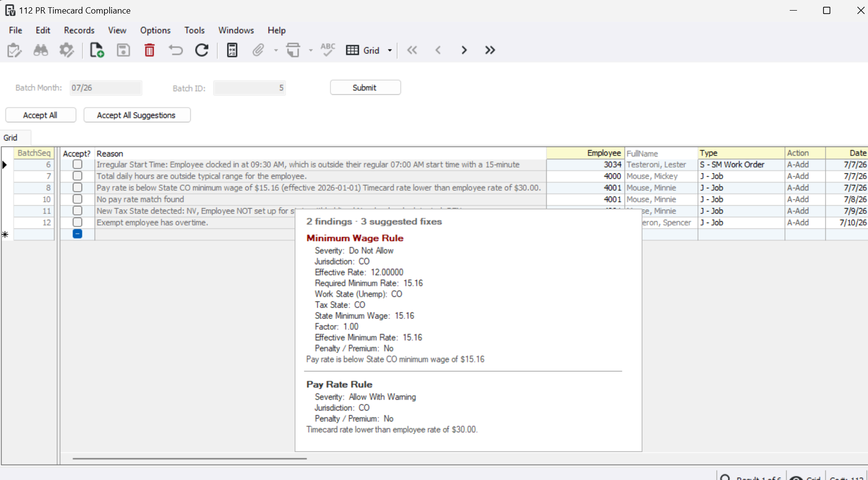Click the Batch ID field
868x480 pixels.
point(249,88)
